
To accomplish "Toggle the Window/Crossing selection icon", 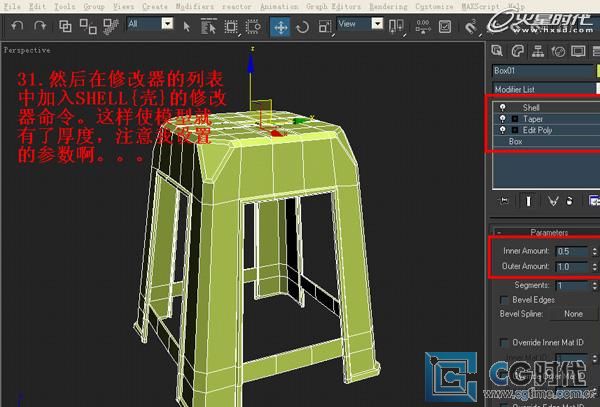I will [x=253, y=27].
